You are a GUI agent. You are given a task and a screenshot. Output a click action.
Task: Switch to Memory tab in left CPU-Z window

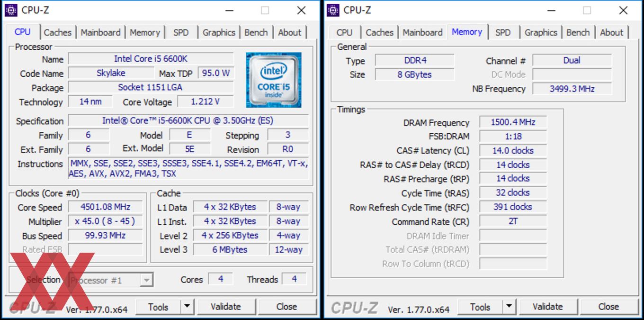tap(145, 33)
